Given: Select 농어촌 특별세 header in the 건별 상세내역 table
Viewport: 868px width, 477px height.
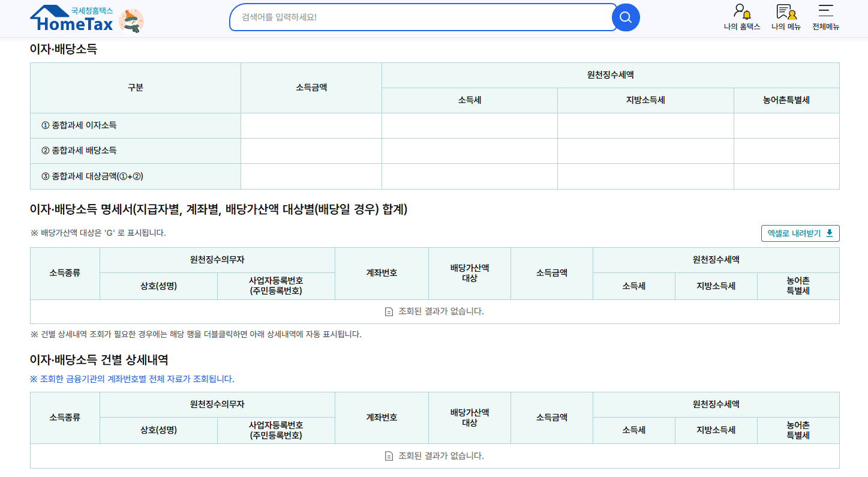Looking at the screenshot, I should coord(798,431).
